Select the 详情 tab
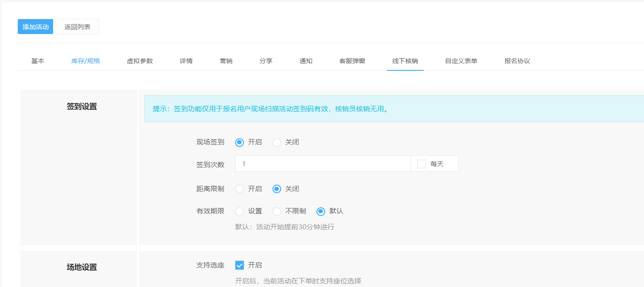 click(x=186, y=61)
